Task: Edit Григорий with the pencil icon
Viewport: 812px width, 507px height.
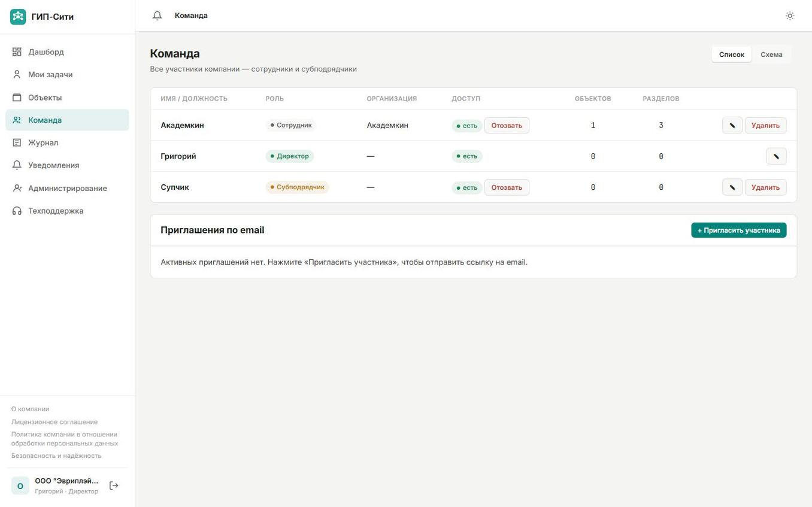Action: pyautogui.click(x=776, y=156)
